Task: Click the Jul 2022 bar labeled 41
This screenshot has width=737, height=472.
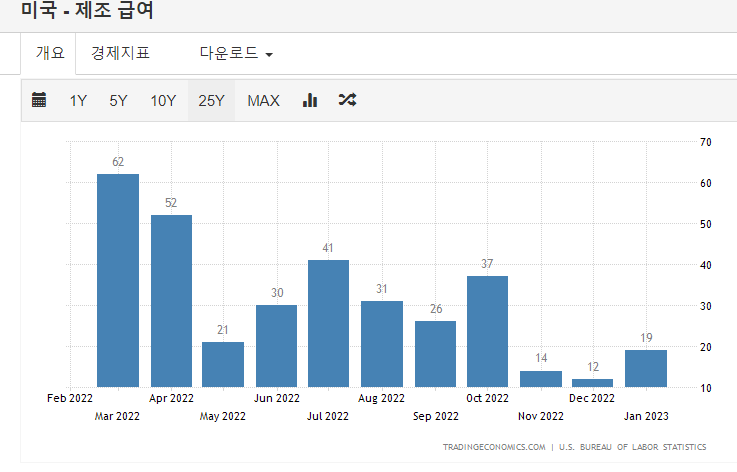Action: pyautogui.click(x=329, y=323)
